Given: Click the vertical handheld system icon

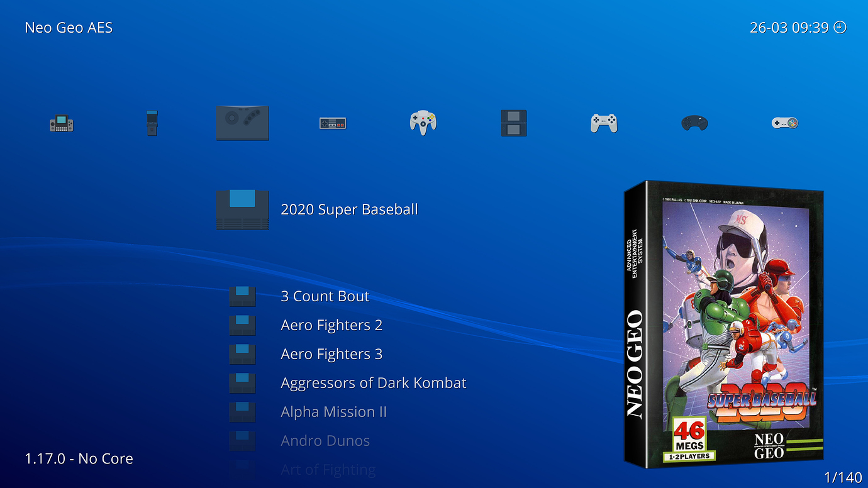Looking at the screenshot, I should [152, 122].
